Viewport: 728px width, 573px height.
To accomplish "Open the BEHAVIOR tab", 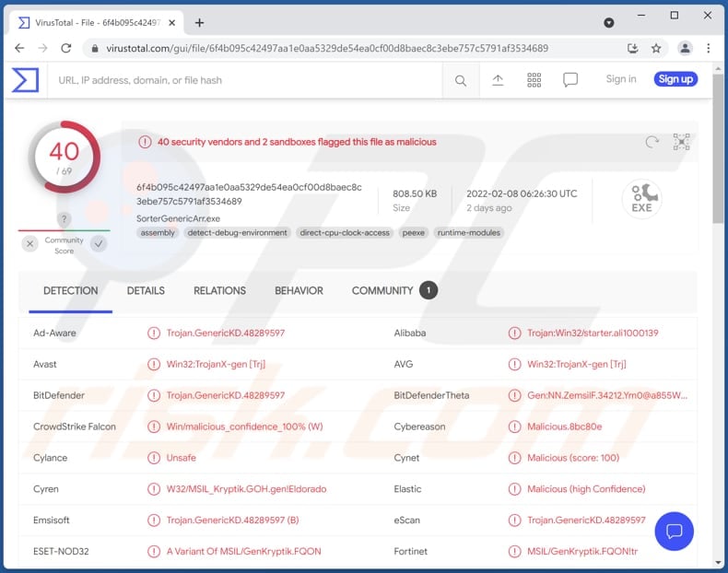I will point(299,291).
